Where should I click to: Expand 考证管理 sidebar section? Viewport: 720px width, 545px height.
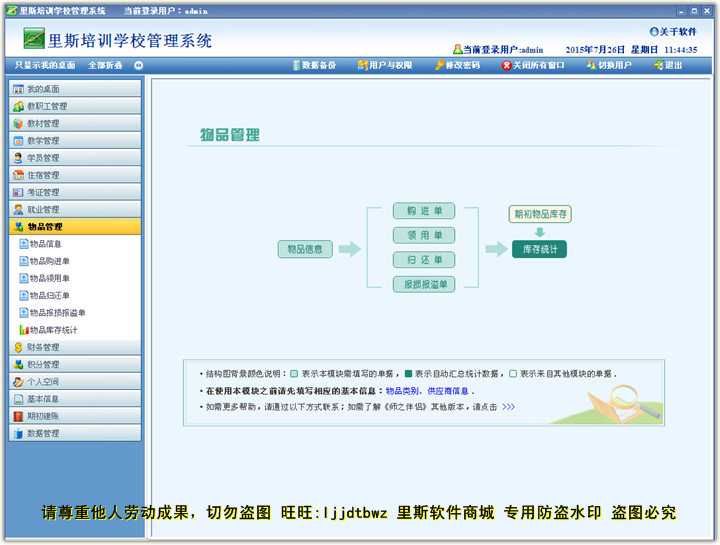(75, 192)
